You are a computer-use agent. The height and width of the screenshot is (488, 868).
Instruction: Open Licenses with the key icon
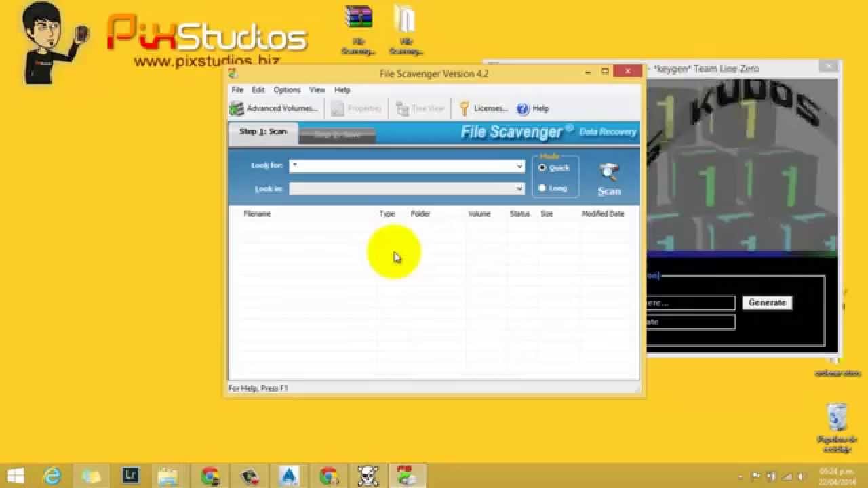coord(483,108)
